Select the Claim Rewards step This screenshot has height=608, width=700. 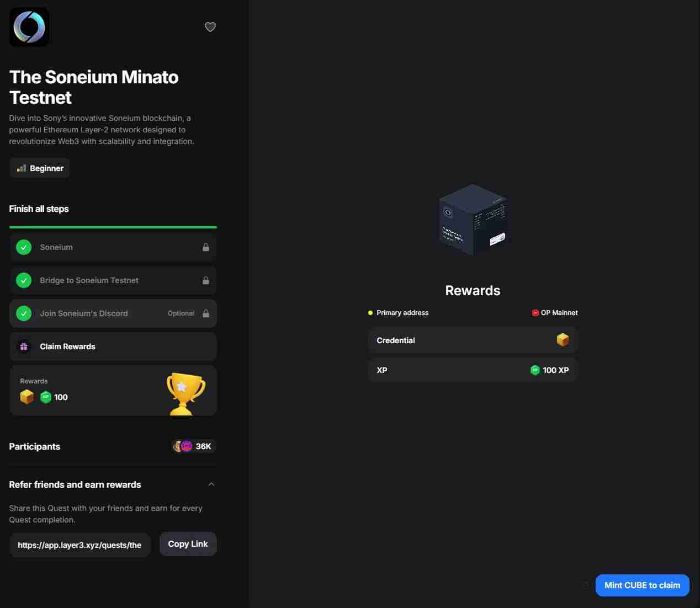click(x=113, y=346)
